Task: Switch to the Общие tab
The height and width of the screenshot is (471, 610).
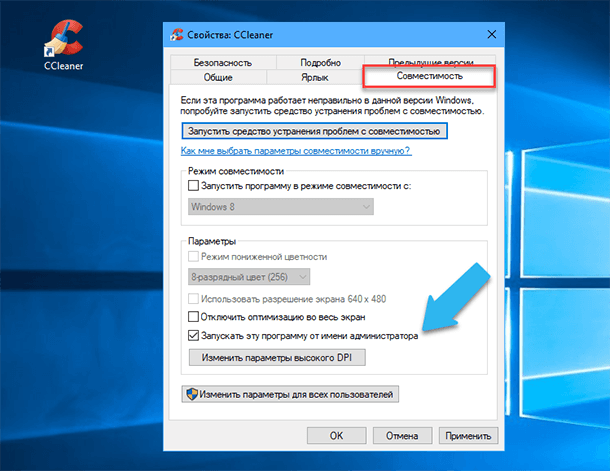Action: pyautogui.click(x=218, y=77)
